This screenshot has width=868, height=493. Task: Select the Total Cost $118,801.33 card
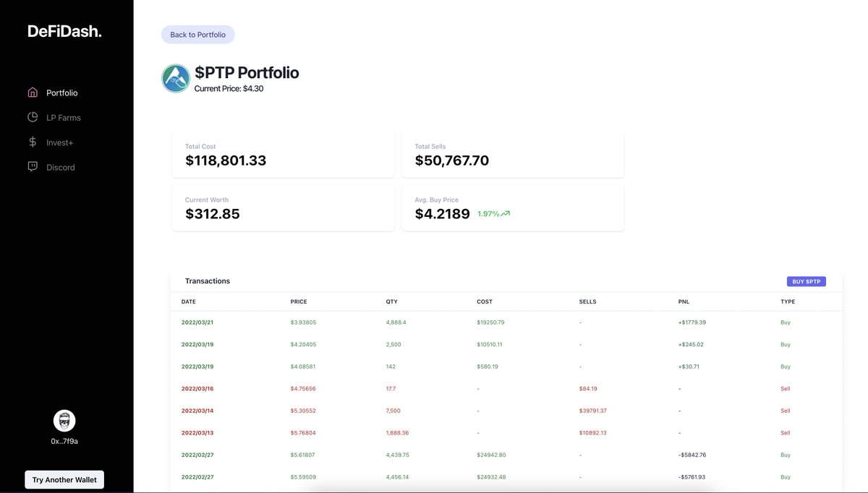point(283,155)
